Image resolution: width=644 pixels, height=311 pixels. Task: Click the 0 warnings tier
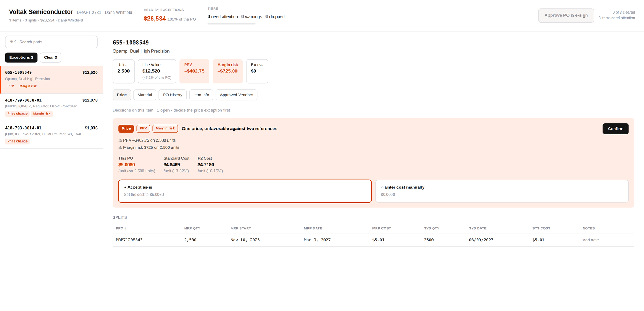252,16
